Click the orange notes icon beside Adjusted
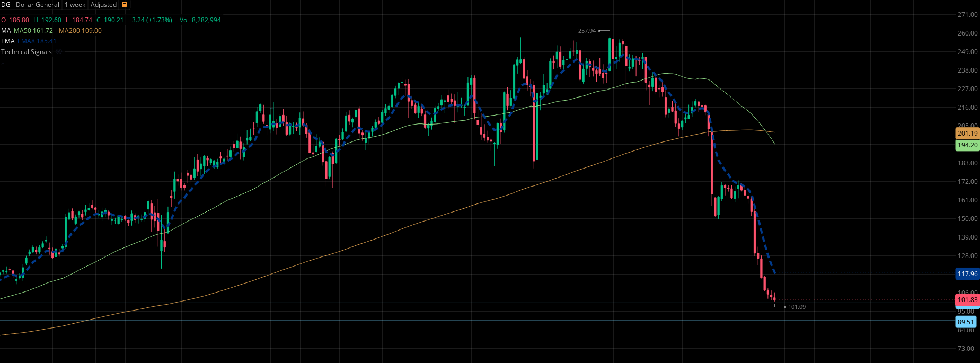 (x=125, y=5)
